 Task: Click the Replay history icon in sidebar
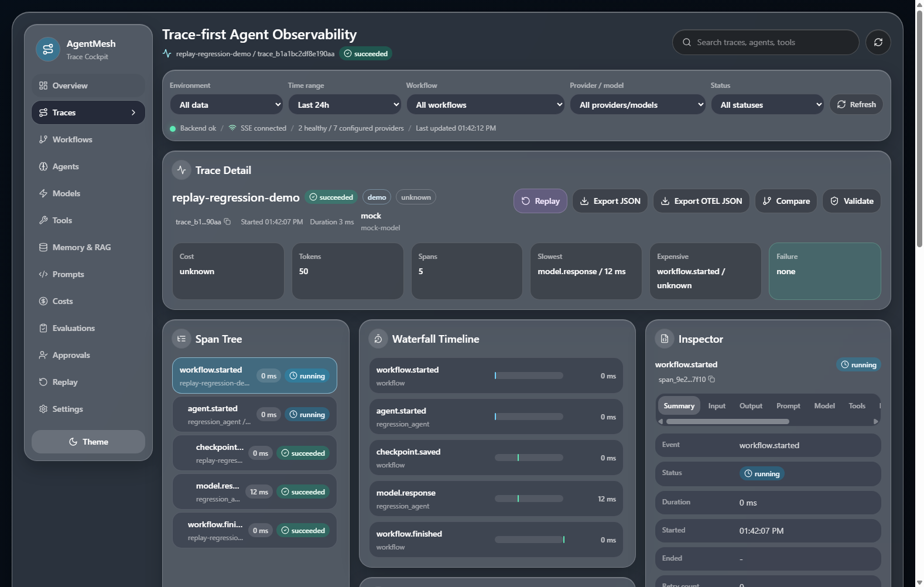pyautogui.click(x=43, y=382)
